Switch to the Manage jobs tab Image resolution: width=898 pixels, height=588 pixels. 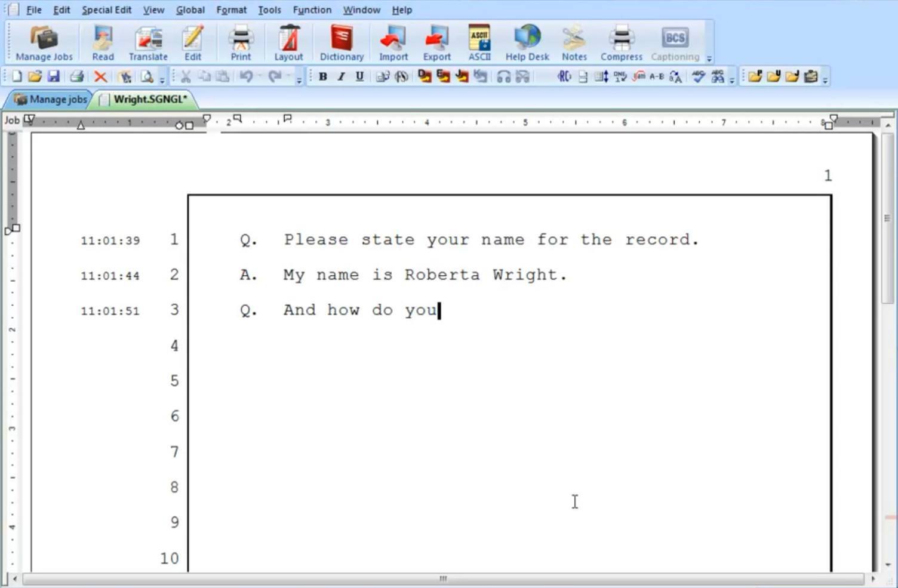click(x=57, y=99)
